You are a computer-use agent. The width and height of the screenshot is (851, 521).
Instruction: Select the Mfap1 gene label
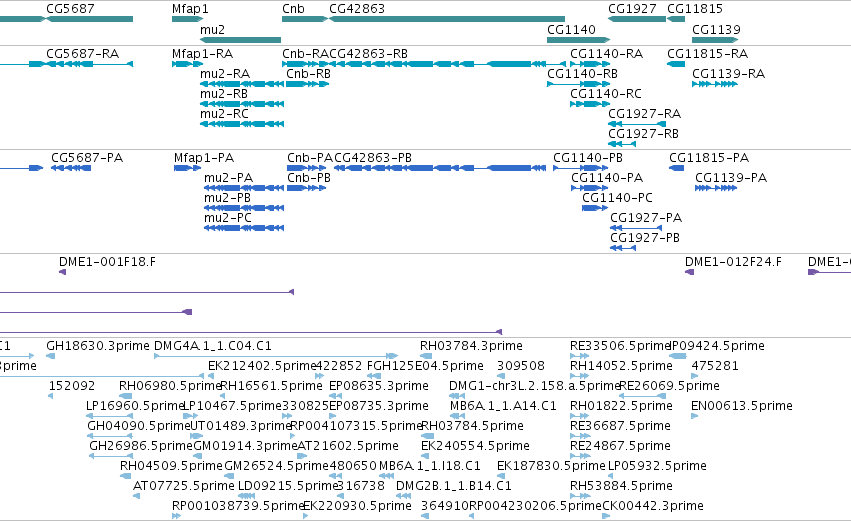(190, 9)
